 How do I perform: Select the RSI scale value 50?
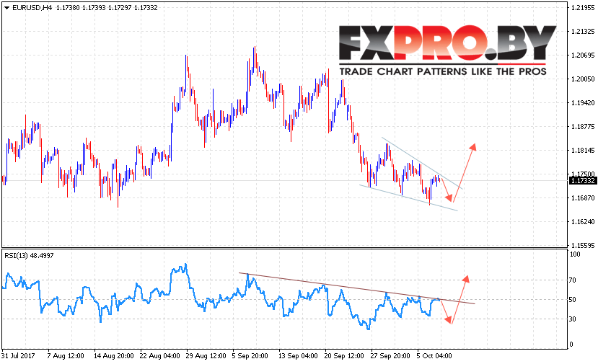tap(573, 300)
